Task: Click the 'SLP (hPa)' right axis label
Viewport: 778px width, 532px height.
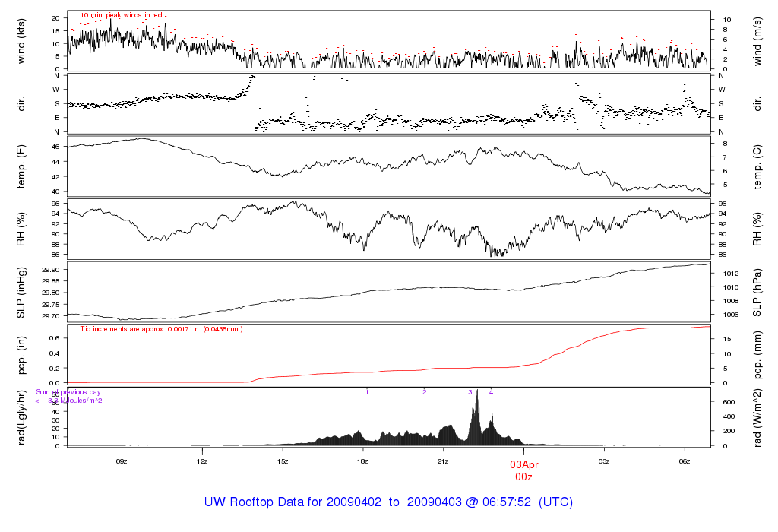Action: pos(757,293)
